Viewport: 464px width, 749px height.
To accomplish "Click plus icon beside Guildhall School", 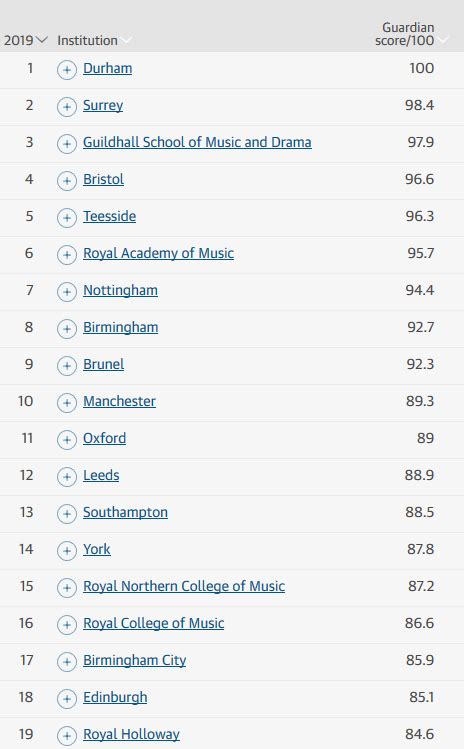I will click(x=67, y=144).
